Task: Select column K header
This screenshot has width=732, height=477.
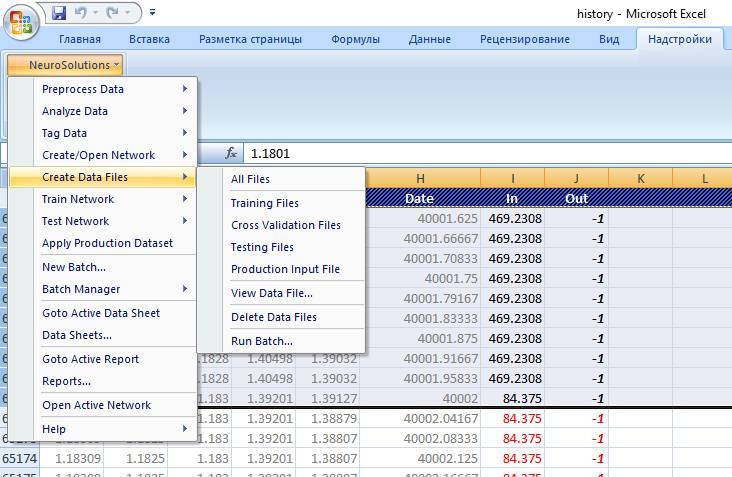Action: click(x=640, y=178)
